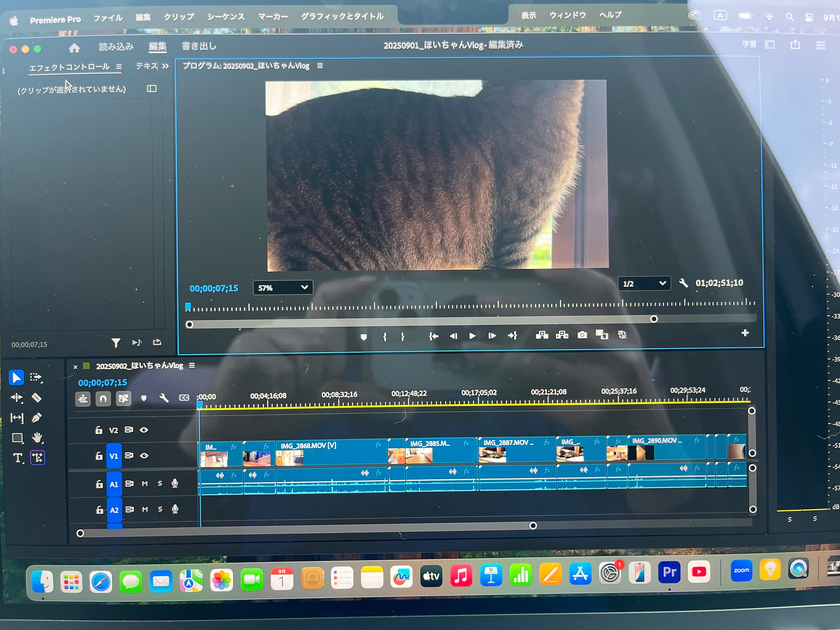
Task: Lock the V2 track
Action: coord(99,430)
